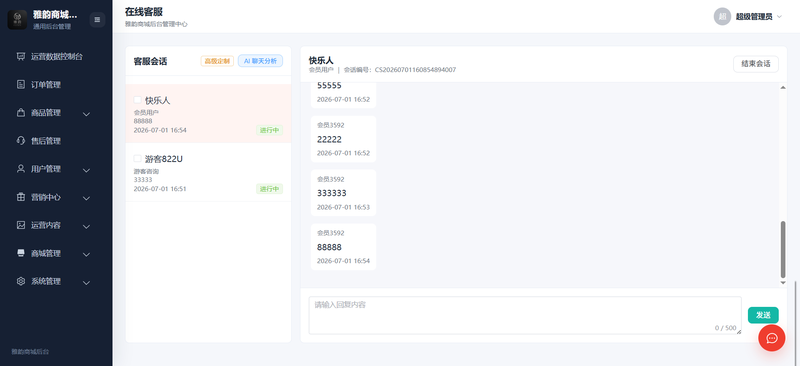
Task: Click the 营销中心 gift icon
Action: (x=21, y=197)
